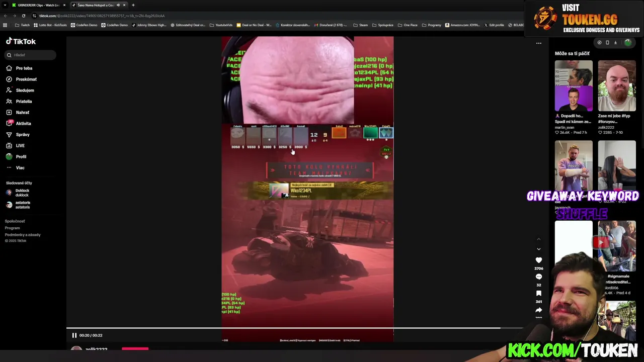
Task: Open the browser apps grid icon
Action: tap(5, 25)
